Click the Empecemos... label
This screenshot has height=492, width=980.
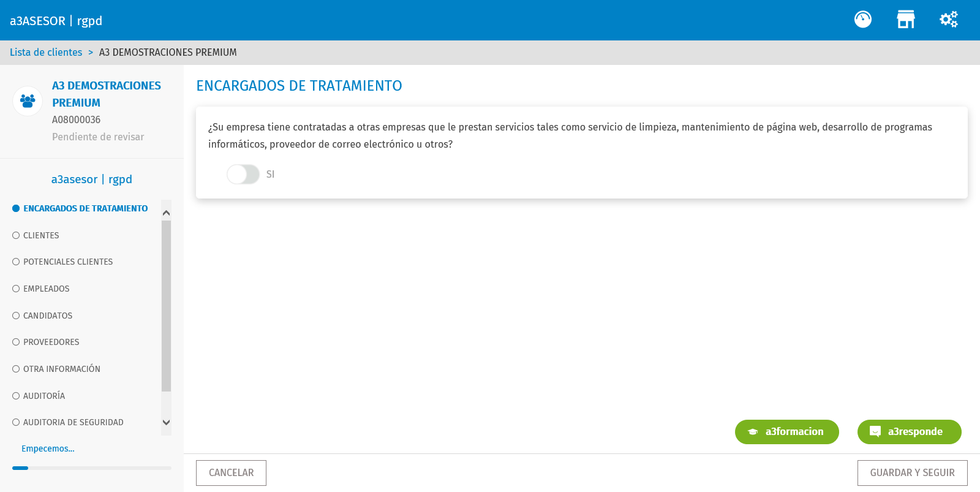click(x=48, y=449)
